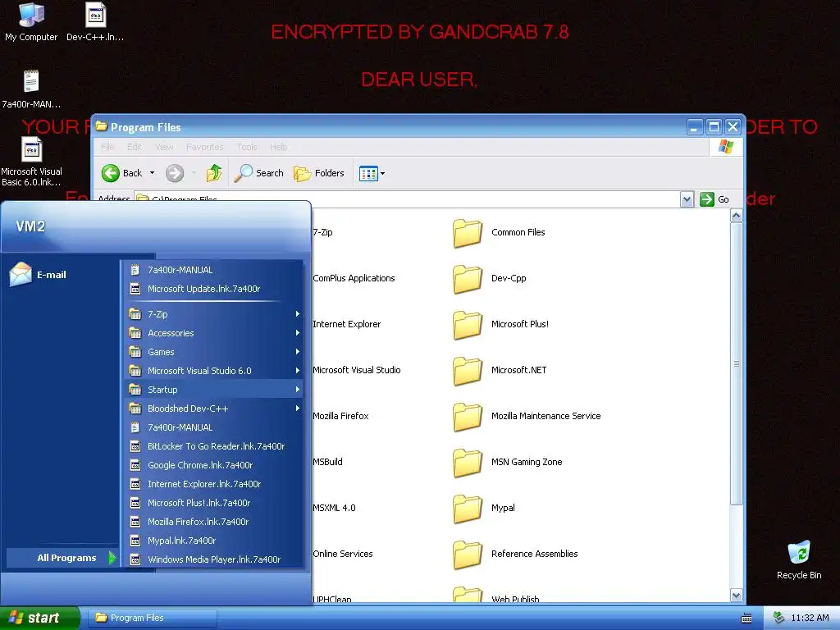Select Online Services folder label
The image size is (840, 630).
point(343,554)
